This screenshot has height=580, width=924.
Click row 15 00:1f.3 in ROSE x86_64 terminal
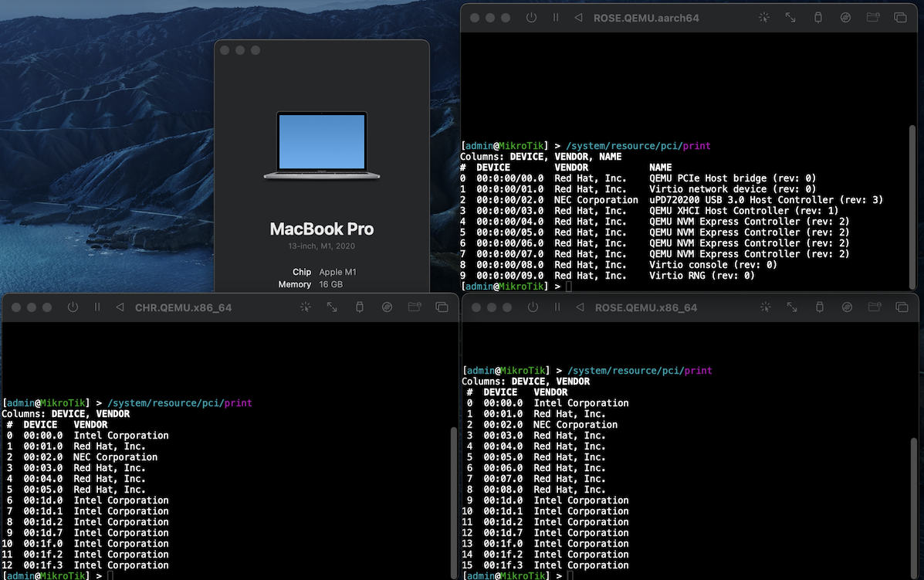545,565
